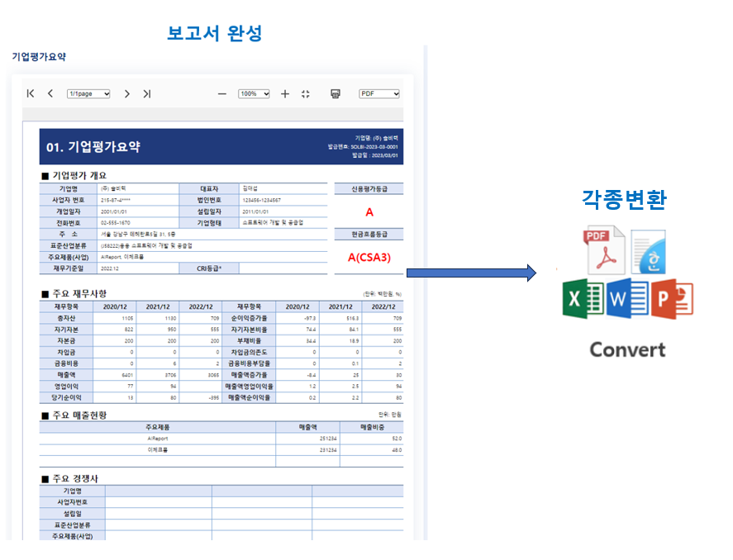The height and width of the screenshot is (560, 733).
Task: Click the Convert label
Action: pos(627,349)
